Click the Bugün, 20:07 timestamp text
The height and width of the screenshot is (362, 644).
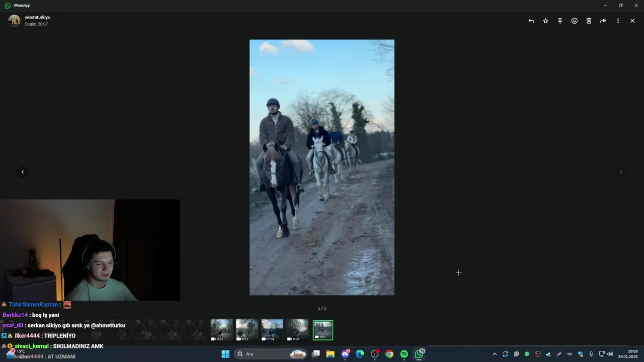(x=36, y=24)
